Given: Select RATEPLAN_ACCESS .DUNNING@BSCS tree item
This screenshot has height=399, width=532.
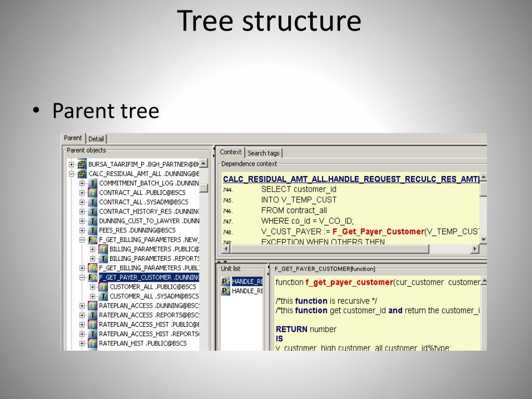Looking at the screenshot, I should coord(149,305).
